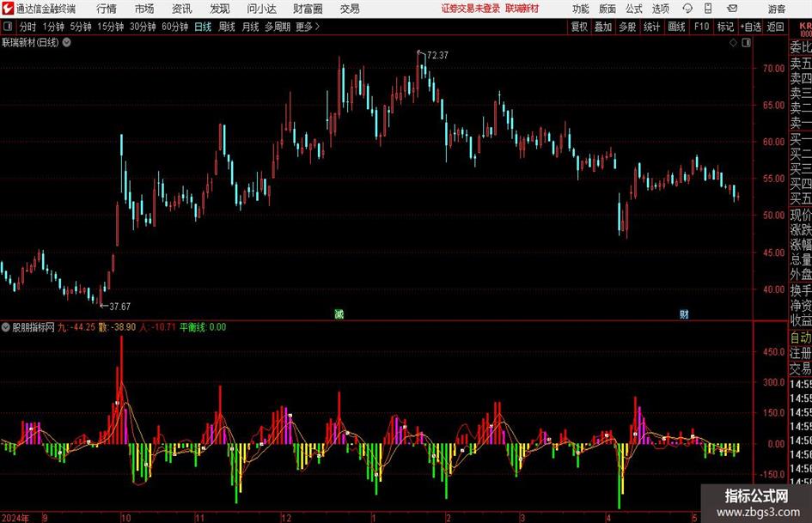Click the red 联瑞新材 title link

point(522,9)
